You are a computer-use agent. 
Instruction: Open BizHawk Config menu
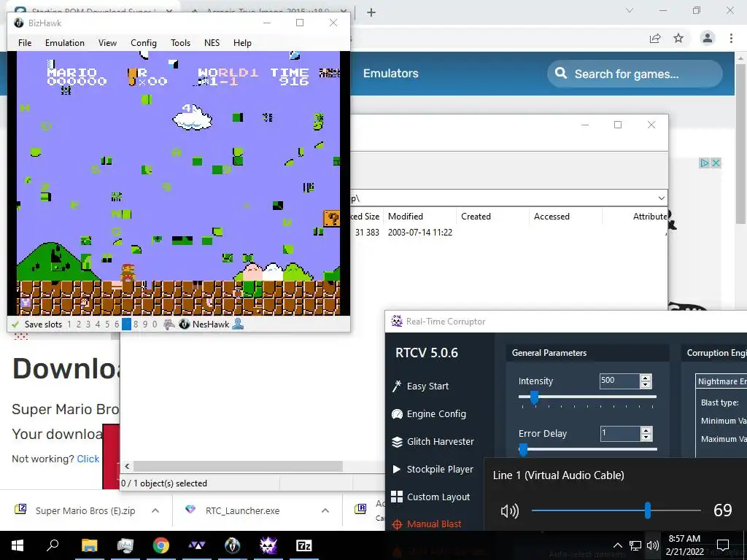144,43
